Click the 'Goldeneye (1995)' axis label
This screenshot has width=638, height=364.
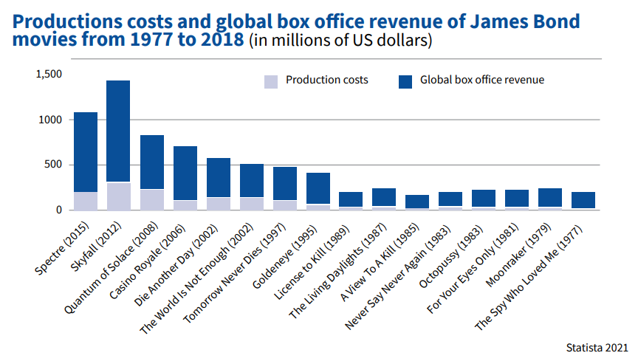284,257
